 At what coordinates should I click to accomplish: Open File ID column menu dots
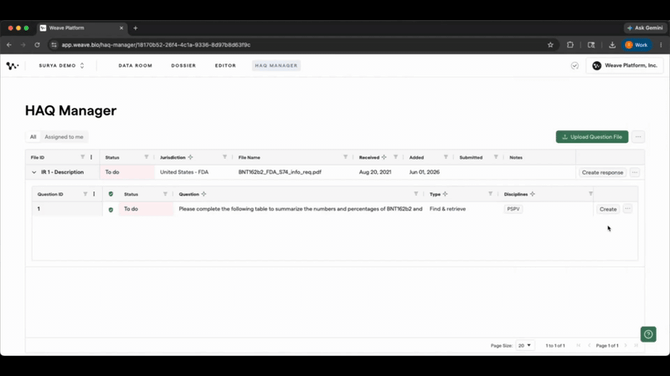click(91, 157)
